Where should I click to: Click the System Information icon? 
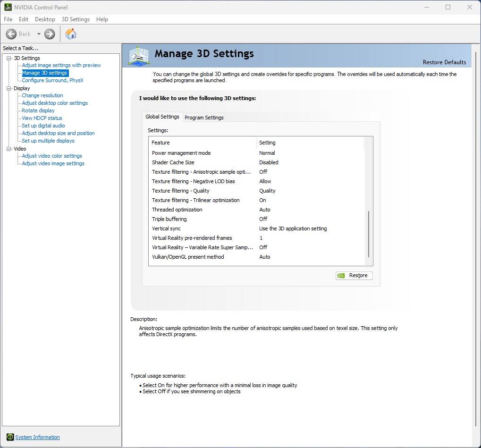[10, 437]
